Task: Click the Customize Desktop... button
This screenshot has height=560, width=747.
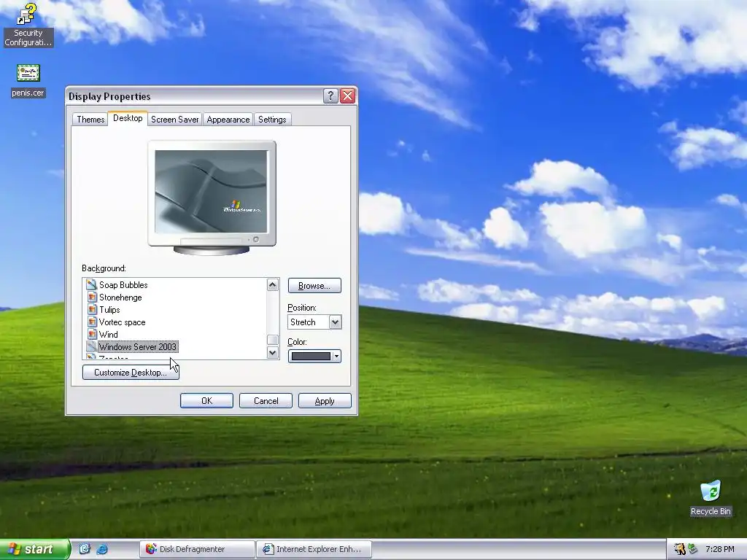Action: pyautogui.click(x=131, y=373)
